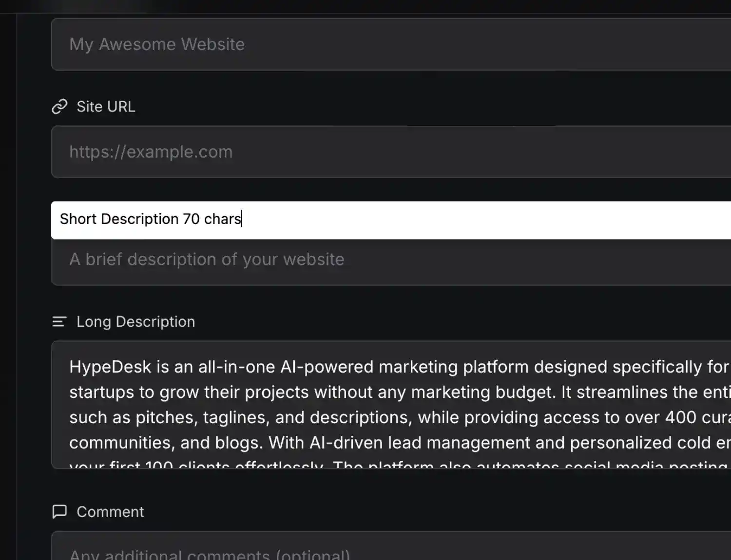Select the Long Description text area
The image size is (731, 560).
pos(341,404)
